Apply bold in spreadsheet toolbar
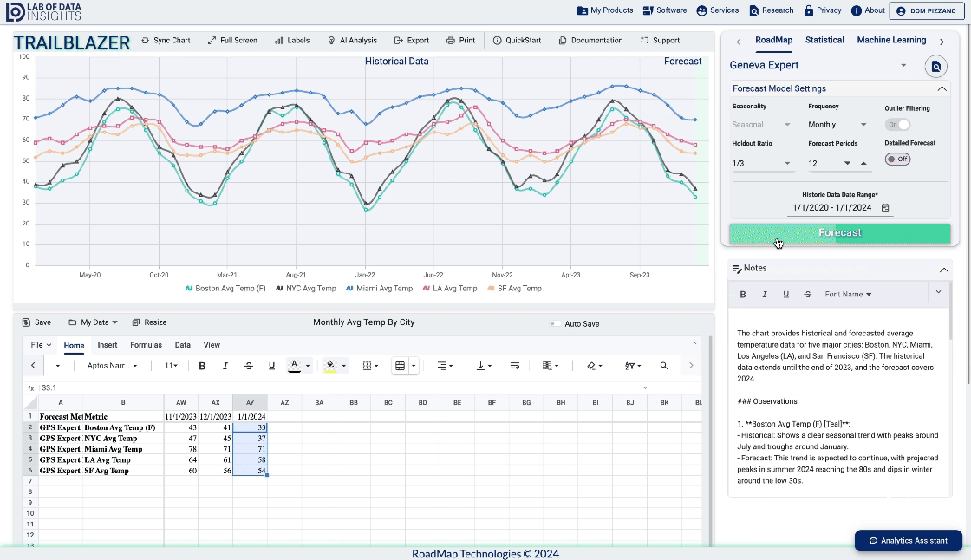Screen dimensions: 971x560 [202, 366]
